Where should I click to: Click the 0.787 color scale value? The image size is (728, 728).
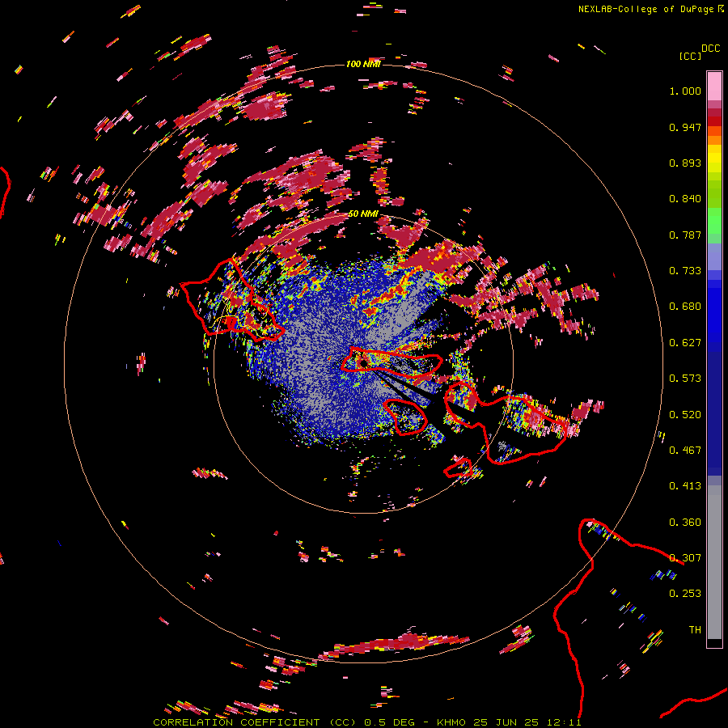coord(685,235)
